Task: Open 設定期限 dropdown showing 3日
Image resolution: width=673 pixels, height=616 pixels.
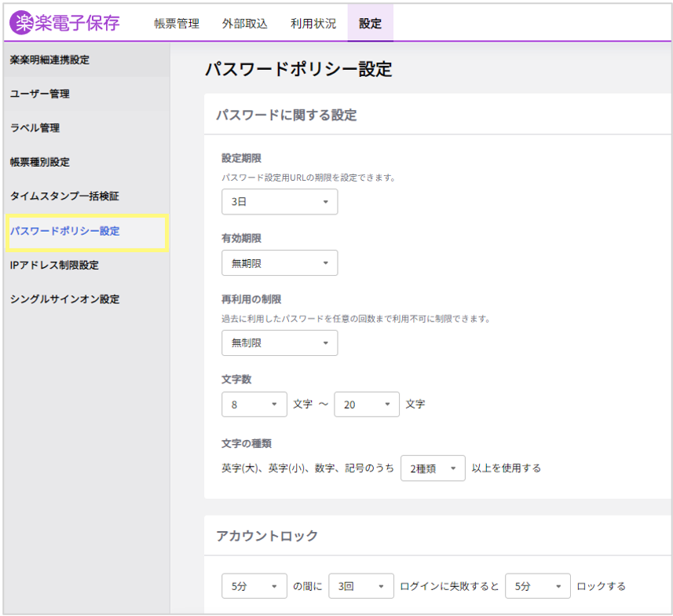Action: [x=280, y=201]
